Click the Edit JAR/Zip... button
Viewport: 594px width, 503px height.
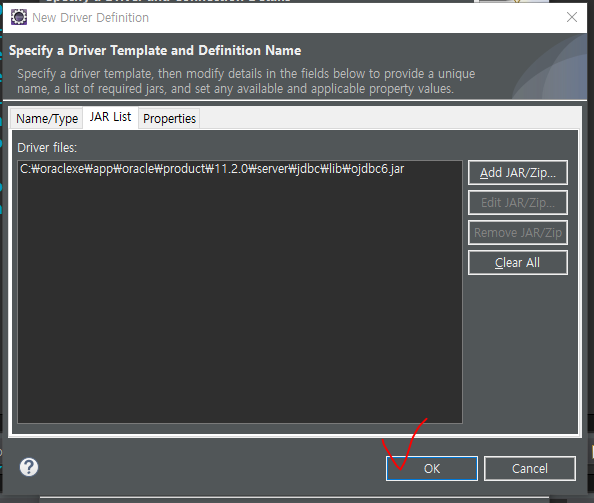(518, 203)
